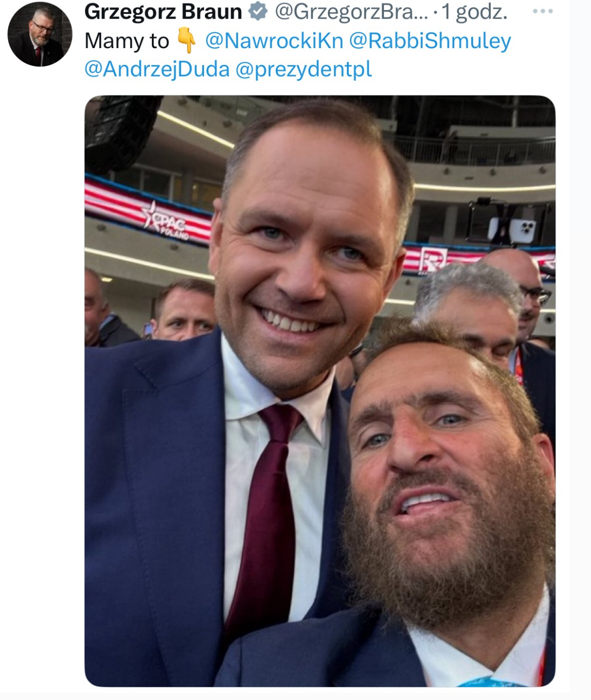Open the @NawrockiKn mention

coord(274,41)
